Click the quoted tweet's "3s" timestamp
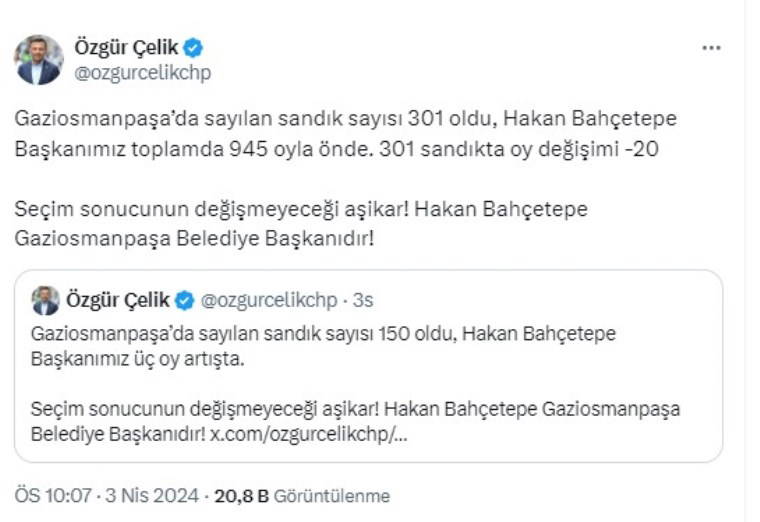 (364, 300)
